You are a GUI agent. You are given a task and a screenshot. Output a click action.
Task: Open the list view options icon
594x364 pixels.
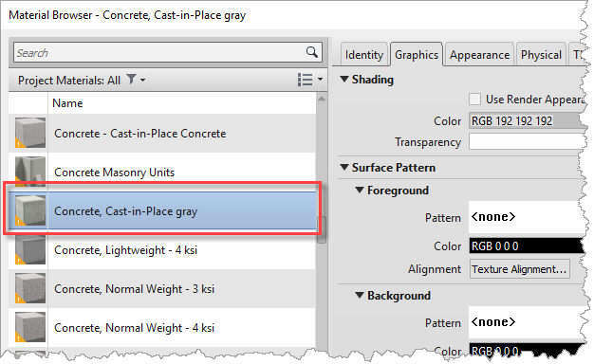[x=305, y=80]
